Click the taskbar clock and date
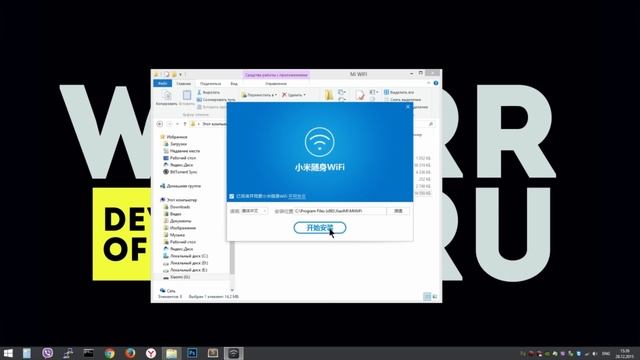This screenshot has width=640, height=360. point(625,353)
